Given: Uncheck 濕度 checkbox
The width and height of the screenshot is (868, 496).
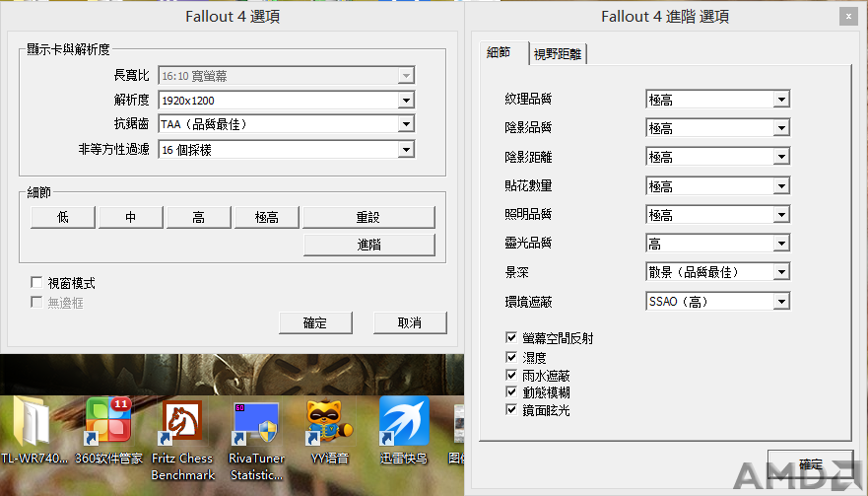Looking at the screenshot, I should click(511, 357).
